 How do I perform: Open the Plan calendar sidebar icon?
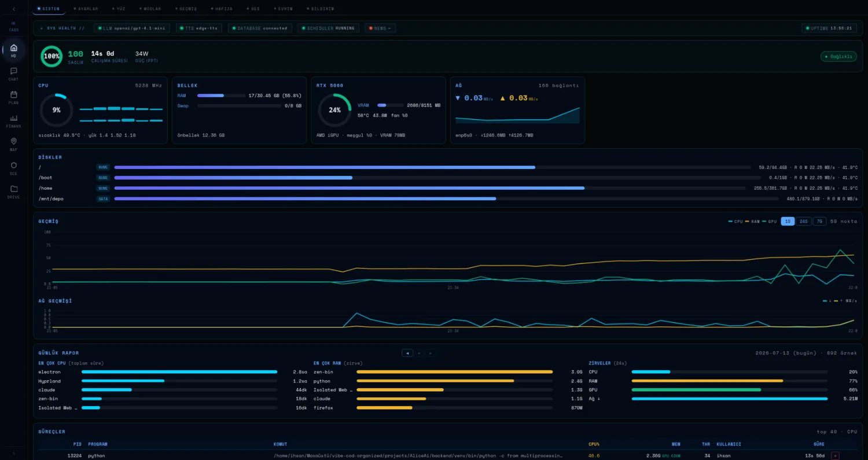[13, 97]
